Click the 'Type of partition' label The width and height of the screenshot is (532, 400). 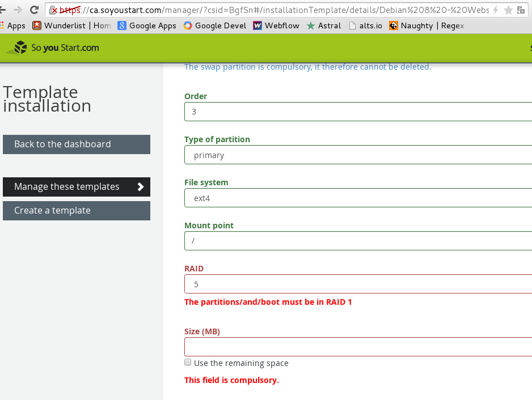[x=217, y=140]
